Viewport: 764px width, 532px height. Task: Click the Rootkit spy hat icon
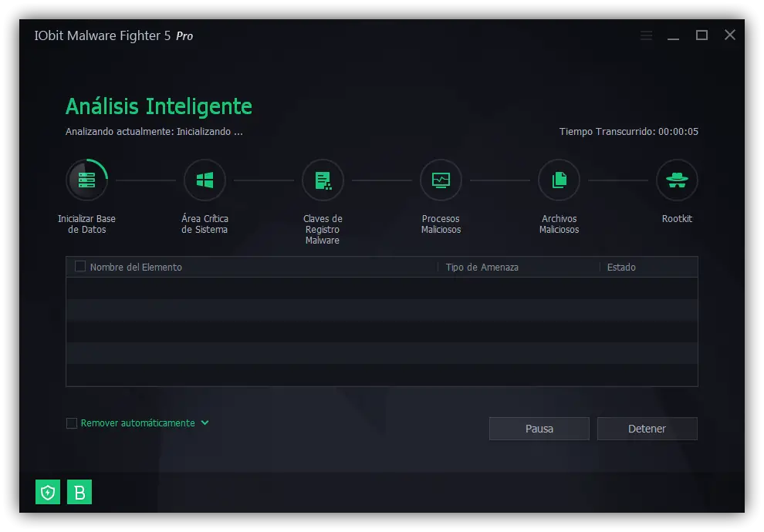(x=677, y=180)
